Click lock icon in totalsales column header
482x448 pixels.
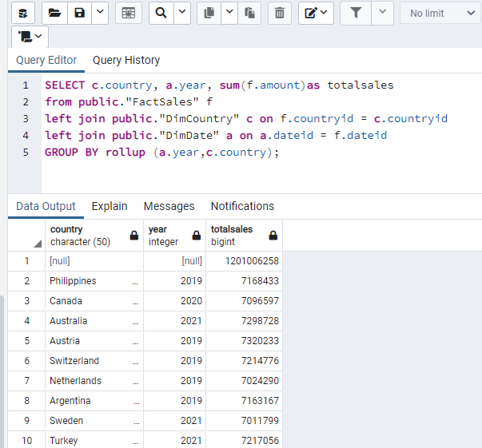[x=273, y=236]
